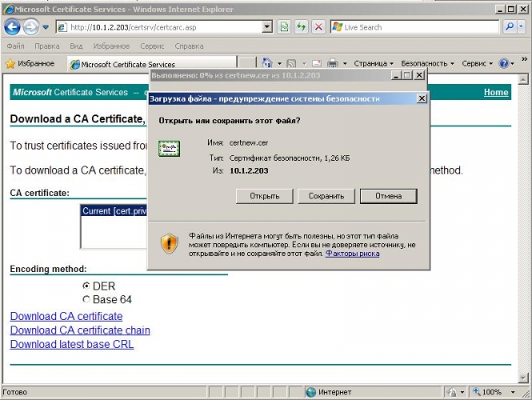Open the Вид menu

(76, 46)
